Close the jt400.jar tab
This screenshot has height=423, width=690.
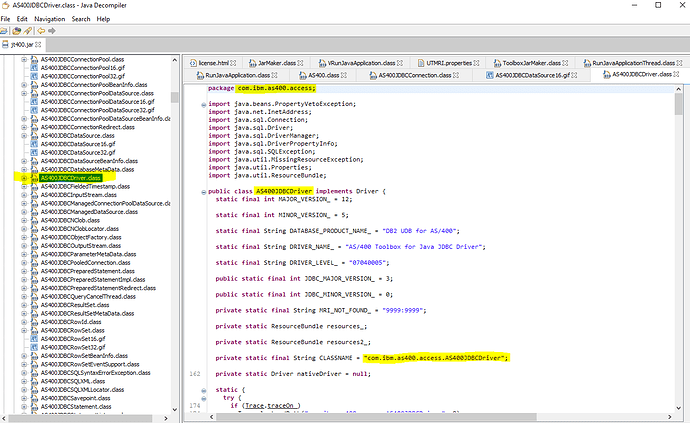click(38, 44)
